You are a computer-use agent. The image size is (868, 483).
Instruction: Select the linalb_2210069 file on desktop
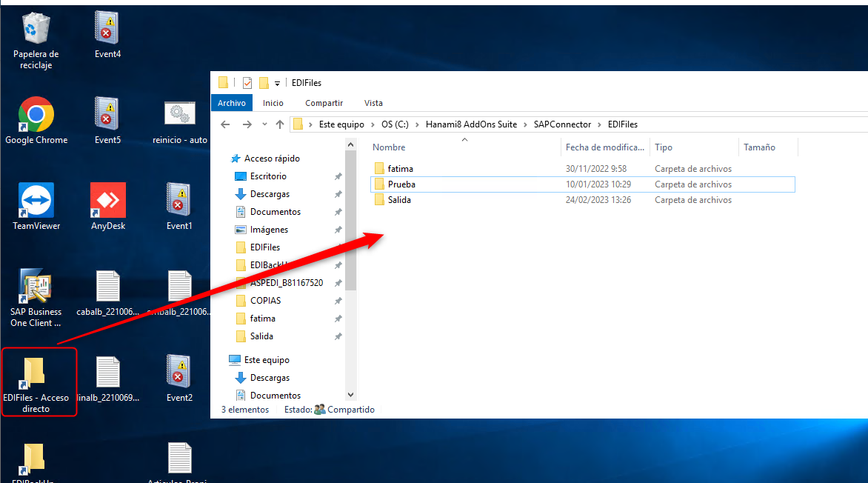click(x=108, y=379)
